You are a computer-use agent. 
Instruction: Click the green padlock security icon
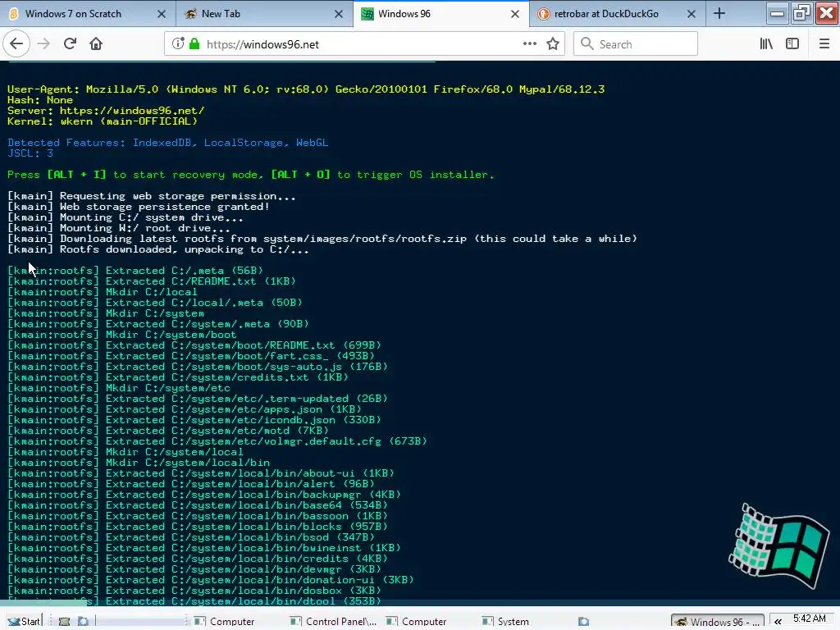[194, 44]
